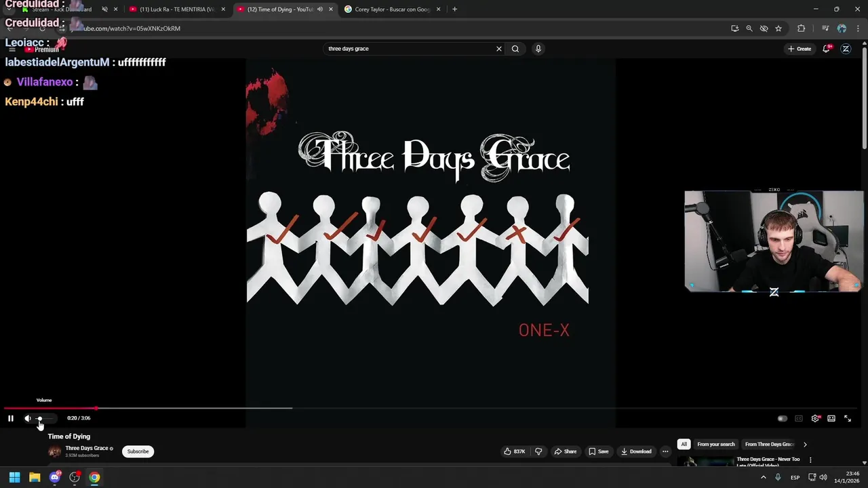Image resolution: width=868 pixels, height=488 pixels.
Task: Select the From Three Days Grace chip
Action: click(769, 445)
